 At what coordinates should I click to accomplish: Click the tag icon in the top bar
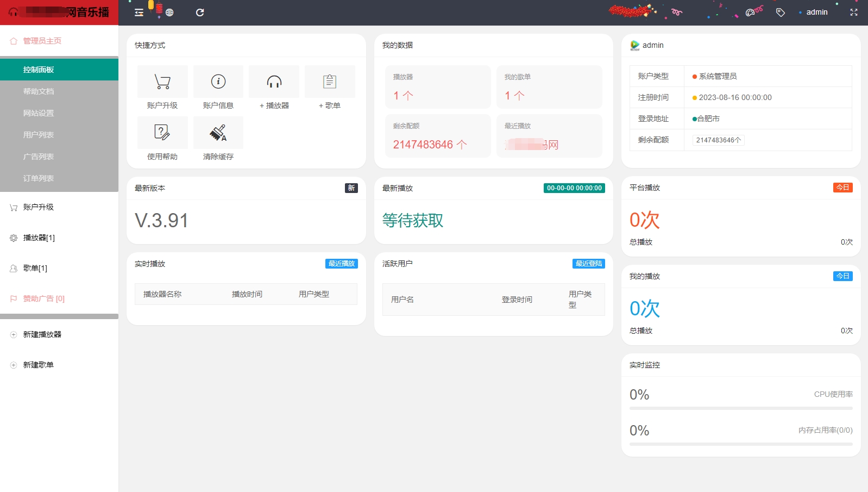(x=781, y=13)
